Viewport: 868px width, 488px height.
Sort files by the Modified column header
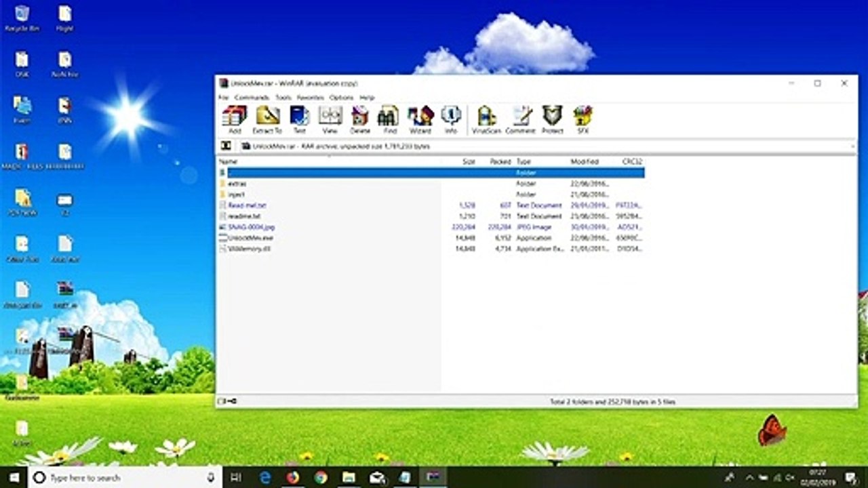coord(585,162)
